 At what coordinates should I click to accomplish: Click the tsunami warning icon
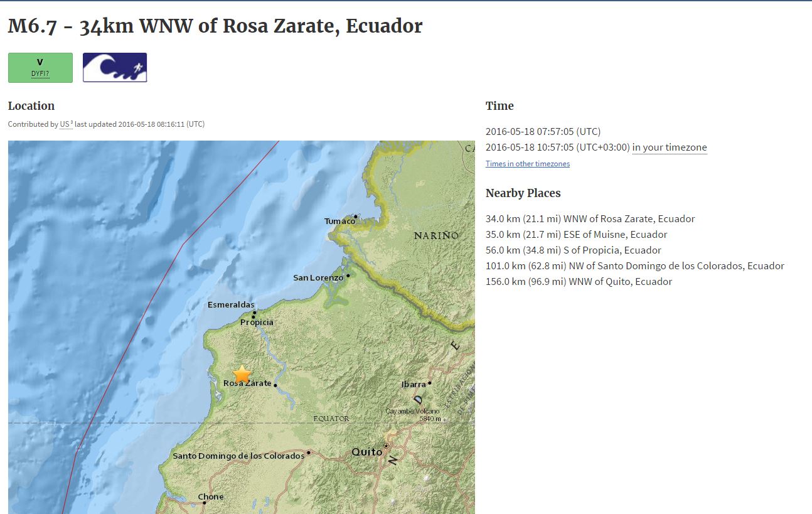click(x=115, y=68)
